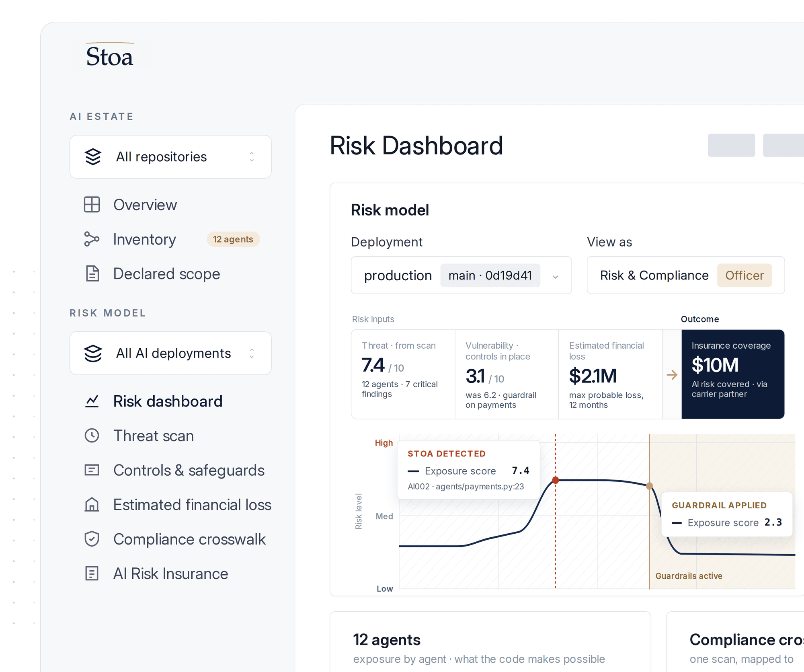
Task: Click the Overview grid icon
Action: click(92, 205)
